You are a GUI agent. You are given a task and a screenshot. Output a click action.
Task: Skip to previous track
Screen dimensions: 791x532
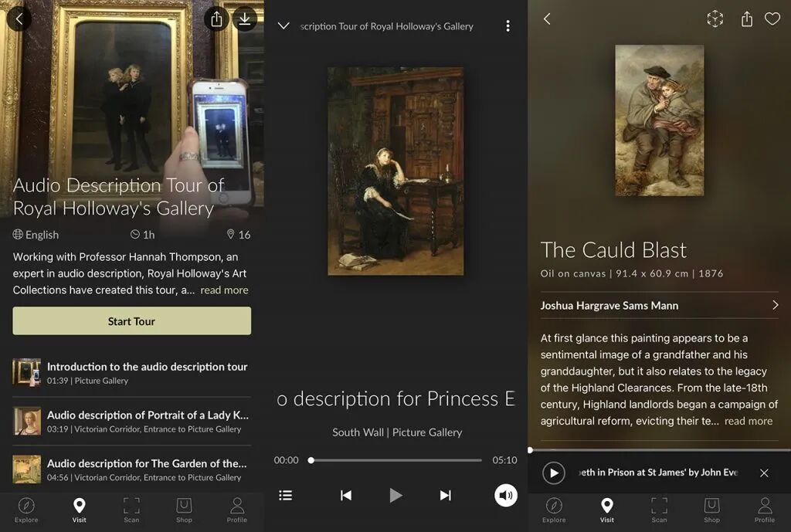click(346, 495)
